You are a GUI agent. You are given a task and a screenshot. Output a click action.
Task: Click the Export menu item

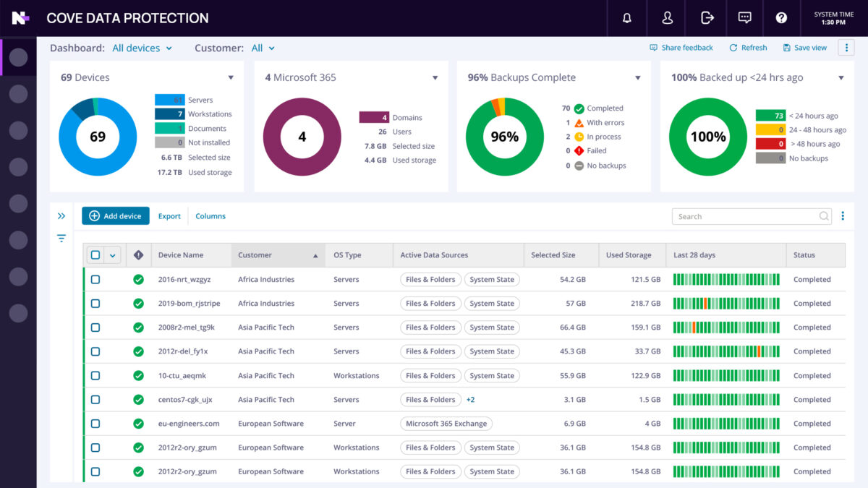(169, 215)
